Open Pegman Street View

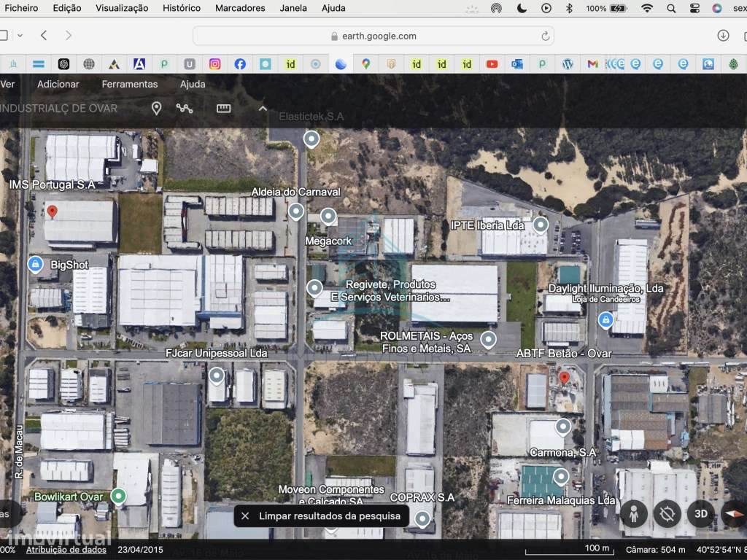[x=634, y=514]
